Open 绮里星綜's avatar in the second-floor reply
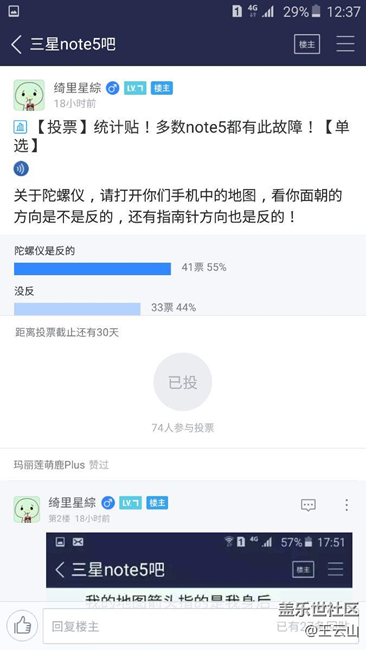Screen dimensions: 366x650 coord(27,509)
